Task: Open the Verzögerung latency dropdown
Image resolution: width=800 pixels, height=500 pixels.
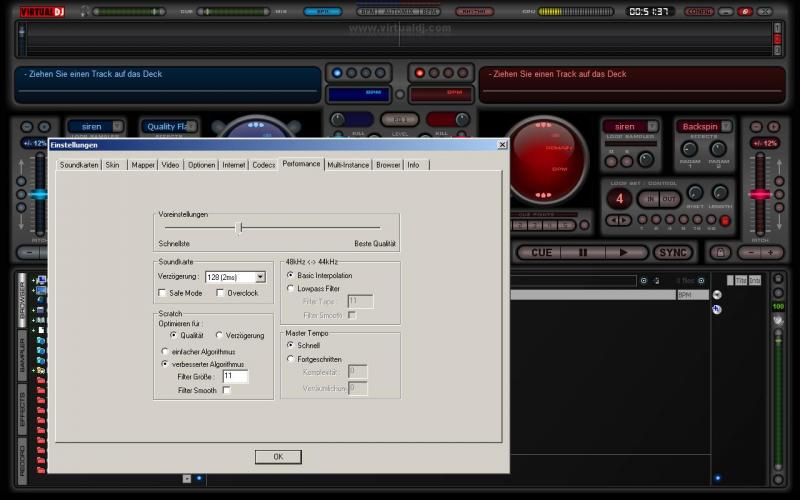Action: click(x=261, y=277)
